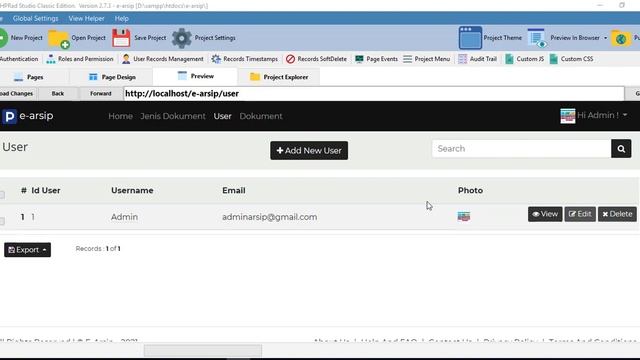
Task: Click the Admin username cell
Action: pyautogui.click(x=124, y=217)
